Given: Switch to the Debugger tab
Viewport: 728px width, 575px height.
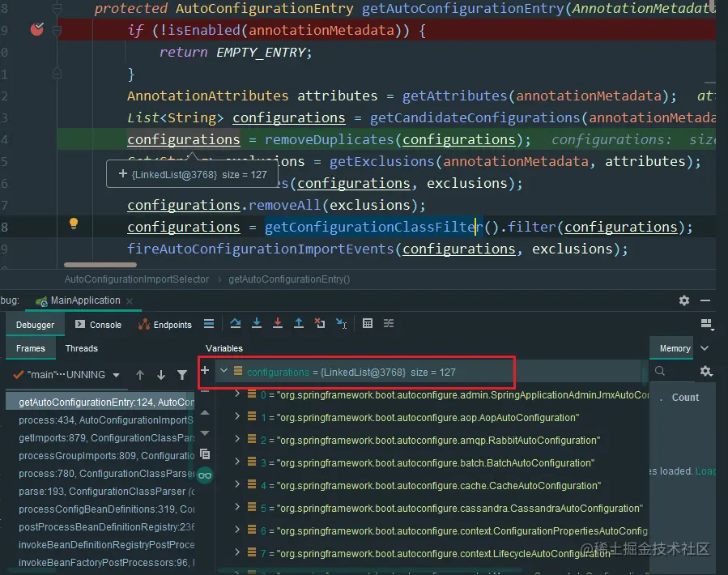Looking at the screenshot, I should click(x=35, y=325).
